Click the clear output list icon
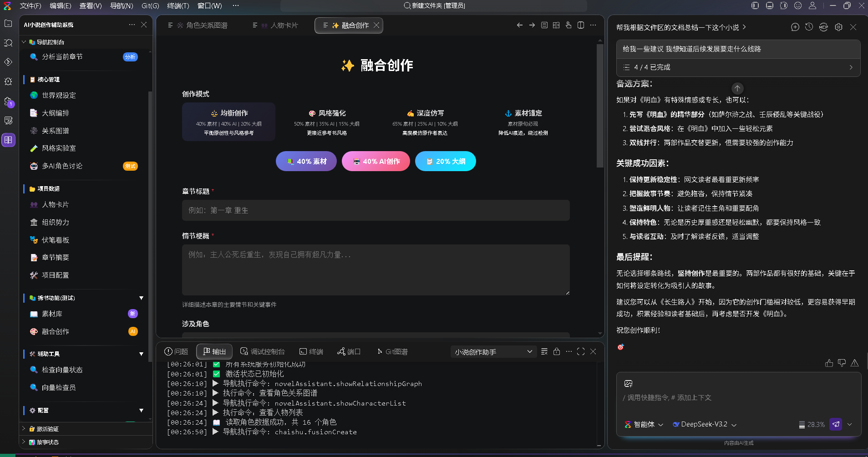Screen dimensions: 868x457 (544, 351)
